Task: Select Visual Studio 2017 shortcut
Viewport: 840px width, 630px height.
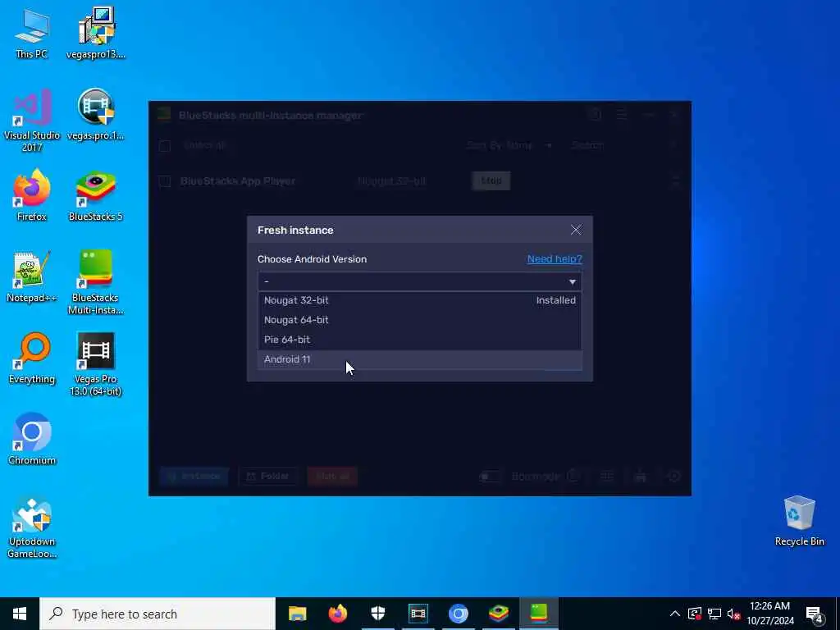Action: [32, 121]
